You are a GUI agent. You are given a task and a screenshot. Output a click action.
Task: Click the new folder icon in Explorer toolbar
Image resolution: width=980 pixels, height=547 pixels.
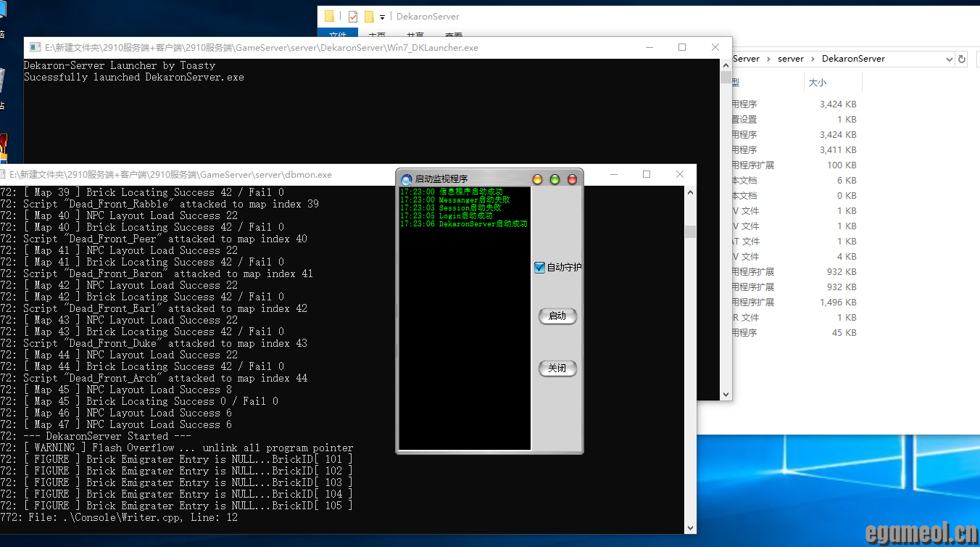click(369, 17)
